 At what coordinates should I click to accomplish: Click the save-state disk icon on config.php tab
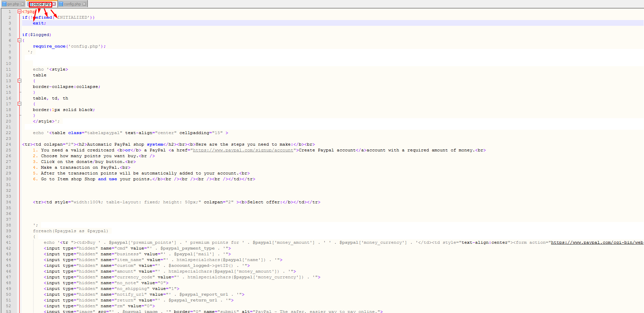[x=61, y=4]
